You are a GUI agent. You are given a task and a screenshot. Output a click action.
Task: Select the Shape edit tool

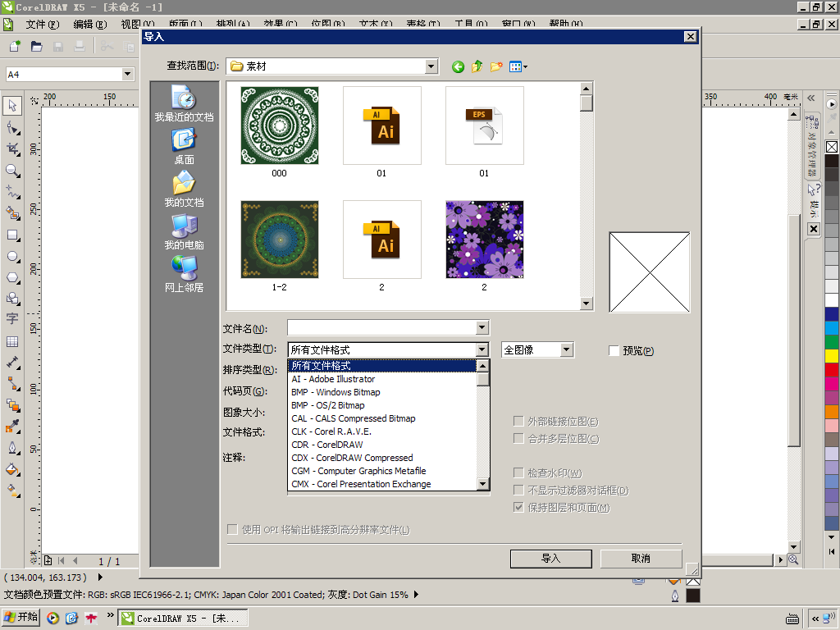click(12, 128)
